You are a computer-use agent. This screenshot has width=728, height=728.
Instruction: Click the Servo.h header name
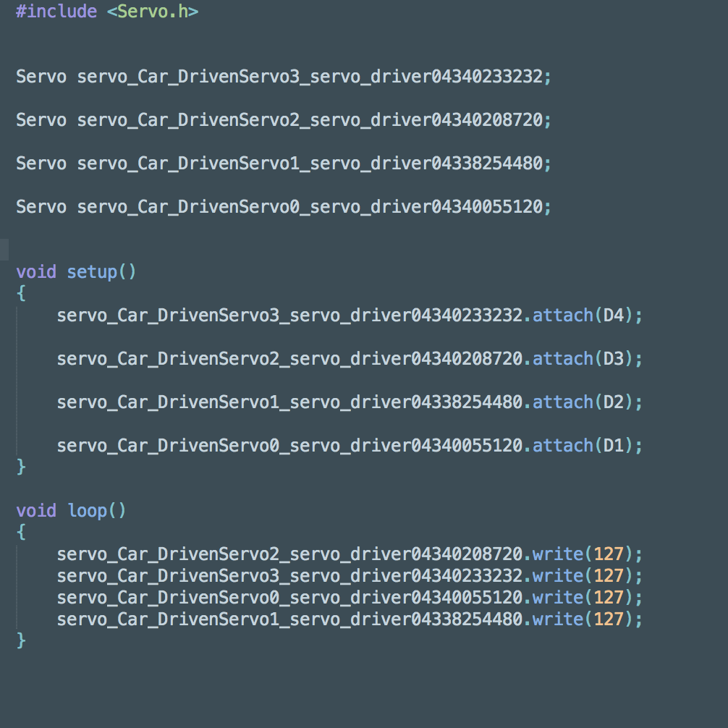(152, 12)
